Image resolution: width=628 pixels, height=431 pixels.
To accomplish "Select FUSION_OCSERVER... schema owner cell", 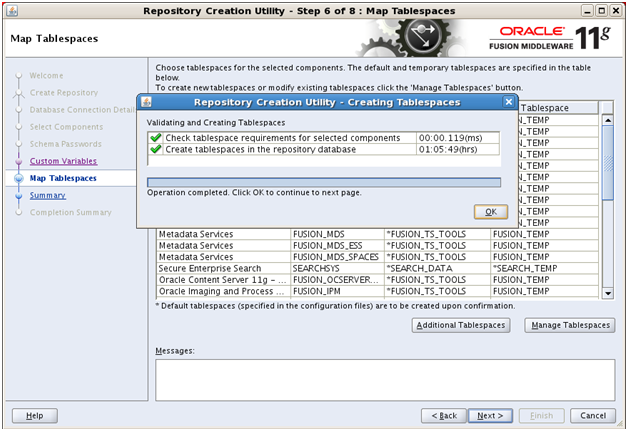I will click(x=337, y=280).
